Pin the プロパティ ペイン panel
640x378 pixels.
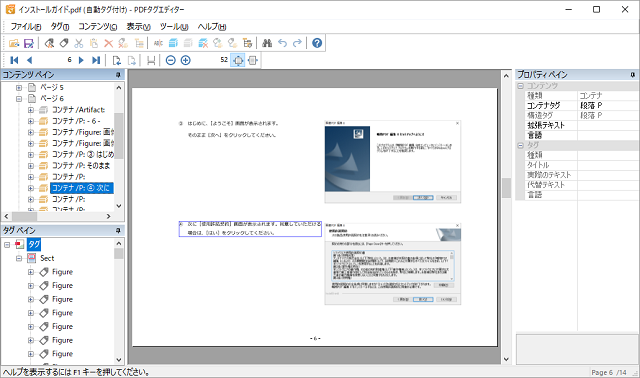pyautogui.click(x=633, y=75)
